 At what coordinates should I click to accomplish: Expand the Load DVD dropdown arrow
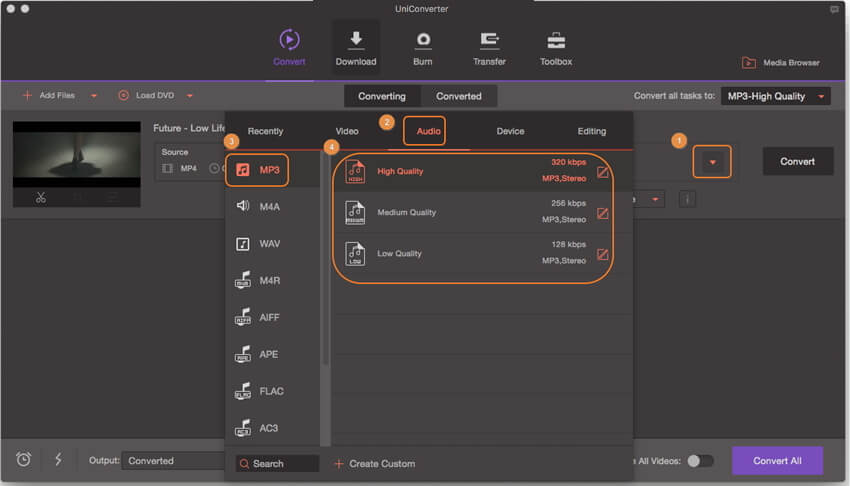point(190,96)
